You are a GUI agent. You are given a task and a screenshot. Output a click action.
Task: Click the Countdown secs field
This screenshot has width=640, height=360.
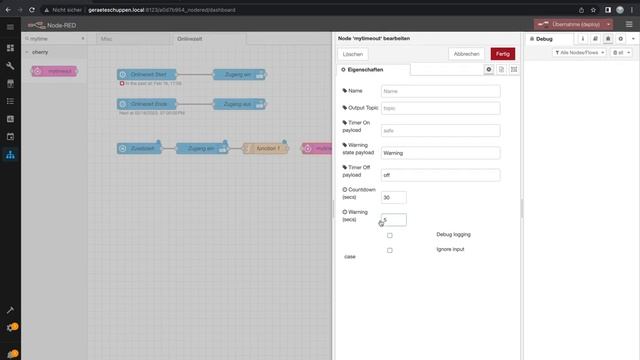(x=393, y=198)
